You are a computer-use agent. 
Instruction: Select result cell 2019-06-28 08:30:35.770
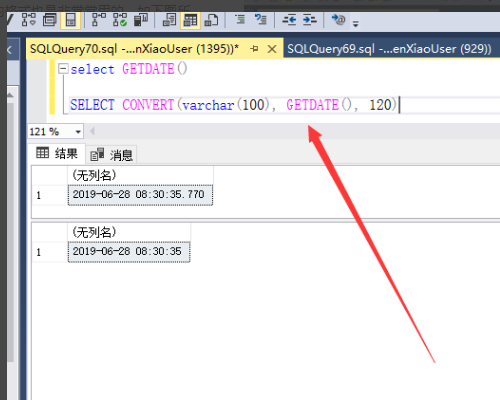[x=140, y=195]
